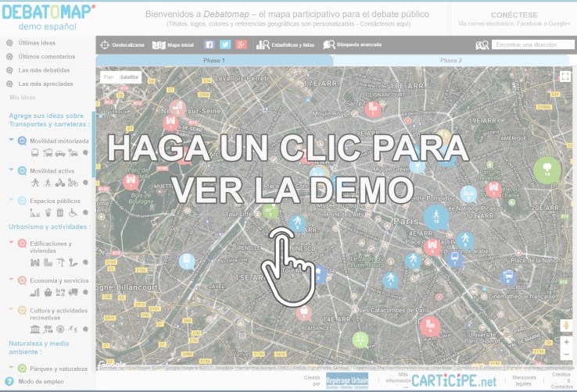Click the Geolocalizarse crosshair icon
577x392 pixels.
click(106, 45)
